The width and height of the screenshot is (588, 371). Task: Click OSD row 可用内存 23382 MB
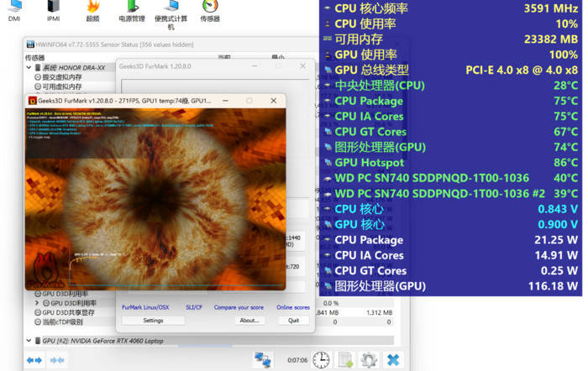tap(451, 39)
